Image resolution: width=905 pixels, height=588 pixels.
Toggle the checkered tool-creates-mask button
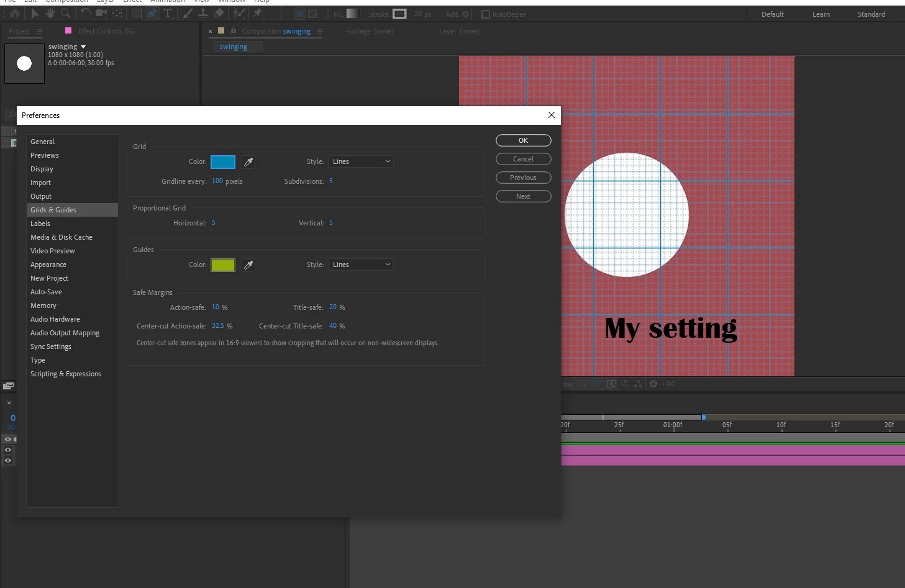coord(312,14)
